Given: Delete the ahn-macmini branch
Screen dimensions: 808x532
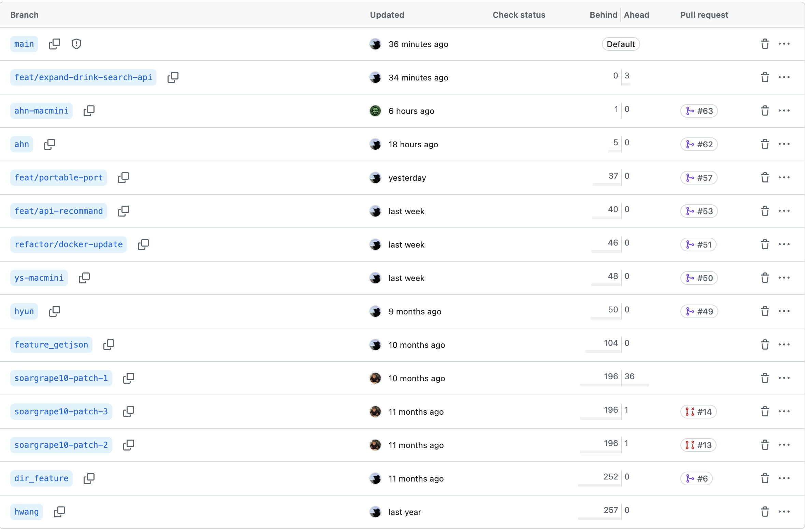Looking at the screenshot, I should (x=765, y=111).
